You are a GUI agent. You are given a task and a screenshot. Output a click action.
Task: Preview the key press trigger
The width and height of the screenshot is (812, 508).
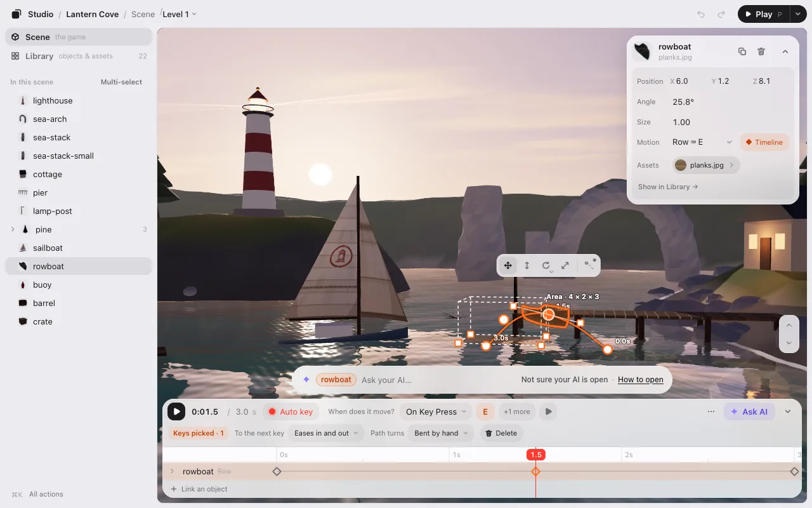point(548,411)
